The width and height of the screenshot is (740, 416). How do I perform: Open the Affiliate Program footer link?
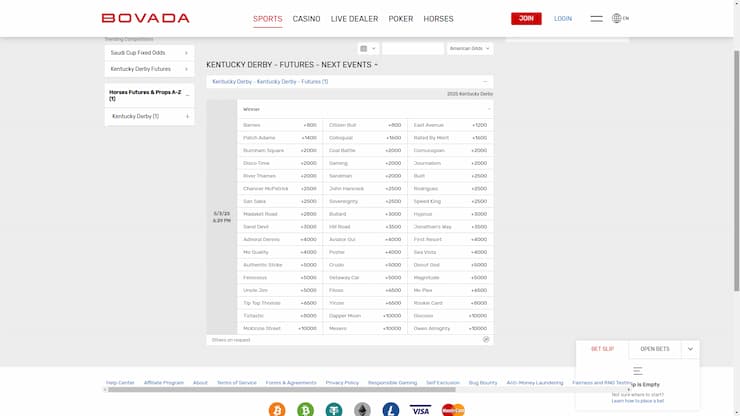pos(164,382)
